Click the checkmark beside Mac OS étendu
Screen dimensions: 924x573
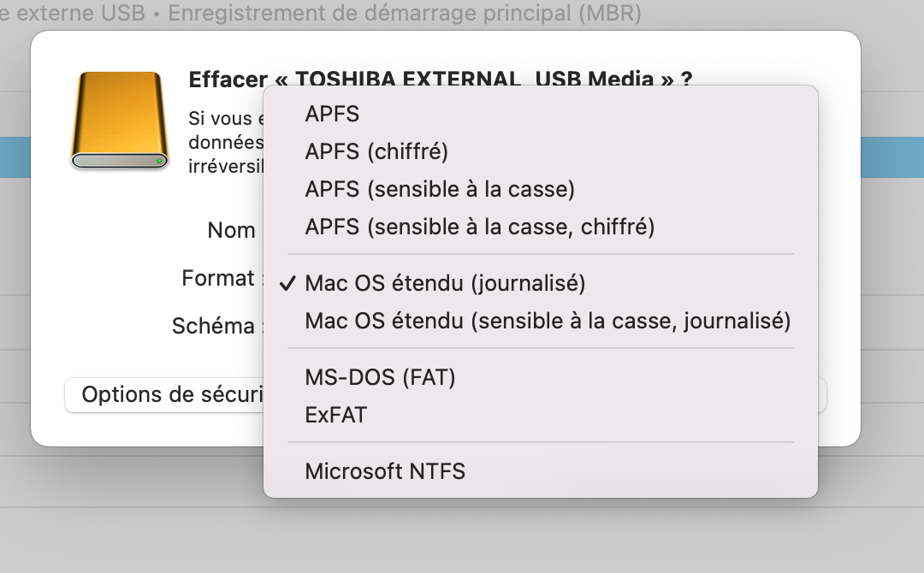coord(287,284)
